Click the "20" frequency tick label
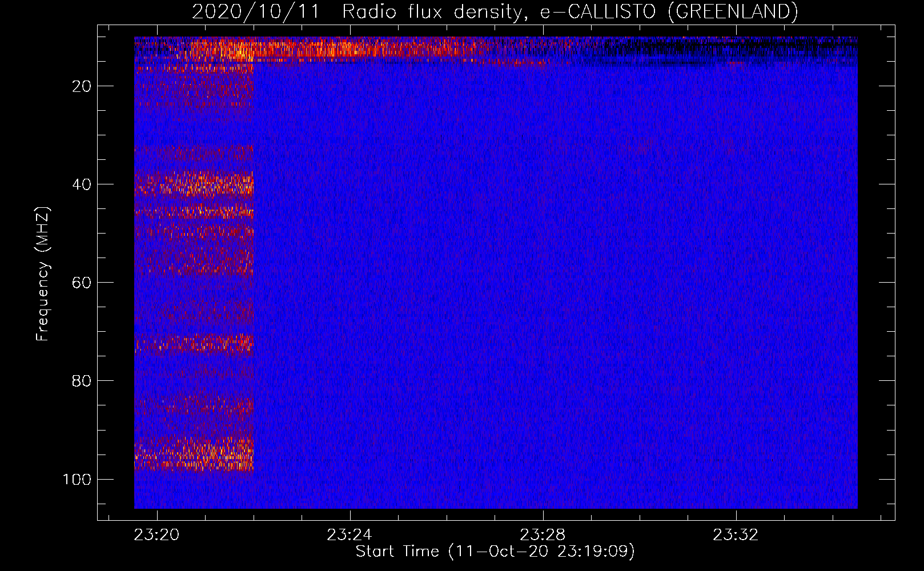 pyautogui.click(x=82, y=86)
